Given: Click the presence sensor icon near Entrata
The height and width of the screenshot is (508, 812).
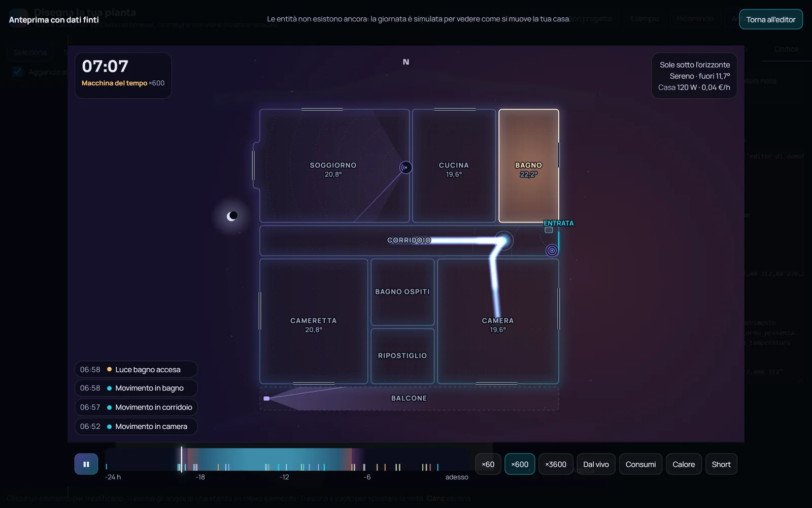Looking at the screenshot, I should click(x=552, y=250).
